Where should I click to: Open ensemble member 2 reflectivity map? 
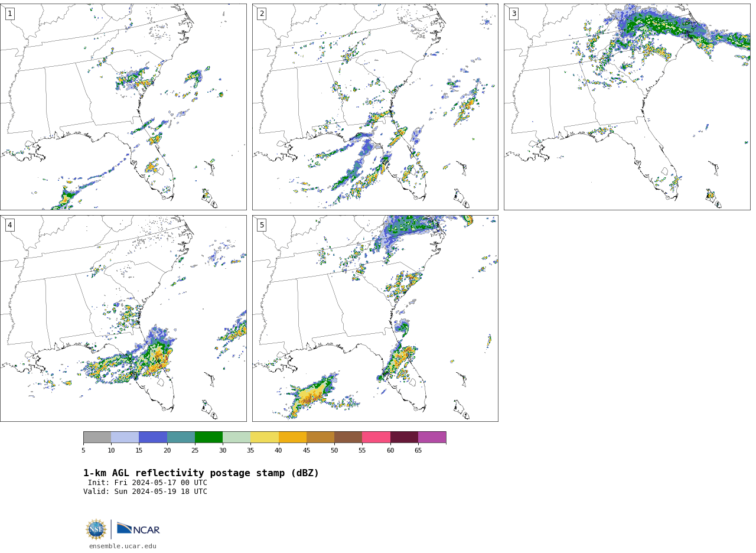pos(375,107)
